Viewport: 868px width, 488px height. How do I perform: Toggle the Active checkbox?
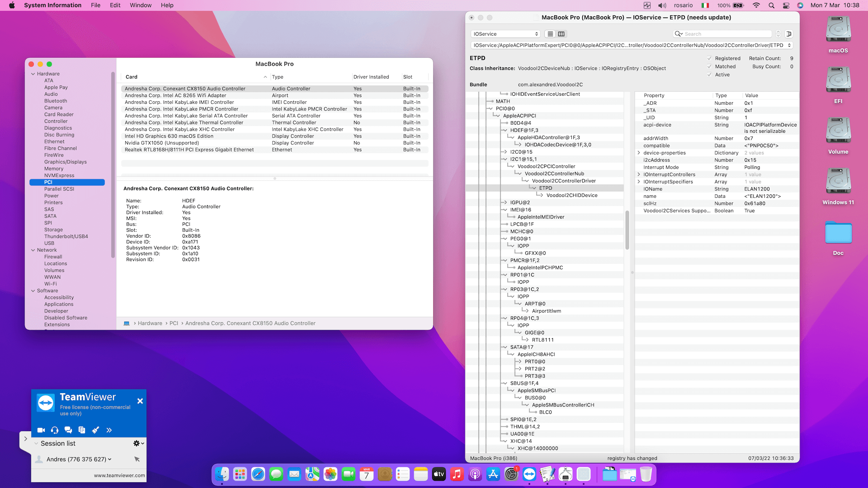point(709,75)
